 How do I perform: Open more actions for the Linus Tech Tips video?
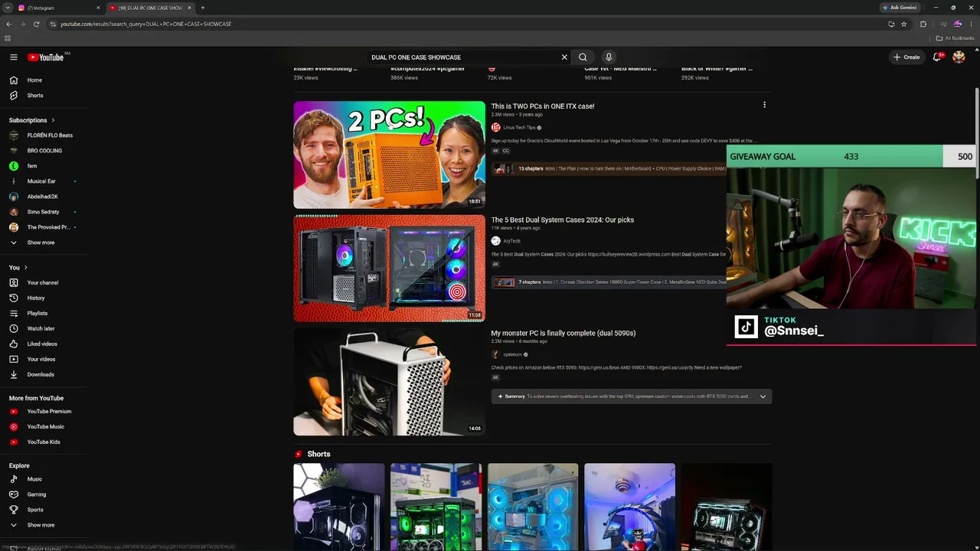[x=764, y=105]
